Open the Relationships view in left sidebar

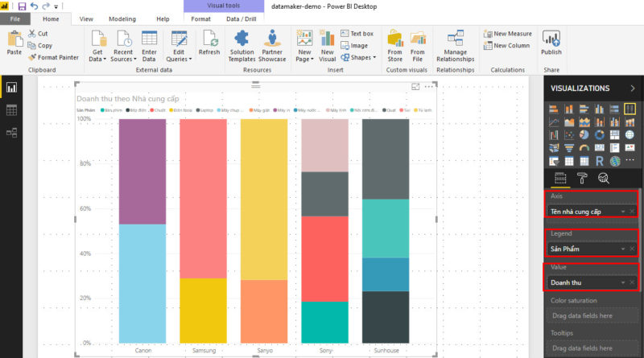click(x=12, y=132)
